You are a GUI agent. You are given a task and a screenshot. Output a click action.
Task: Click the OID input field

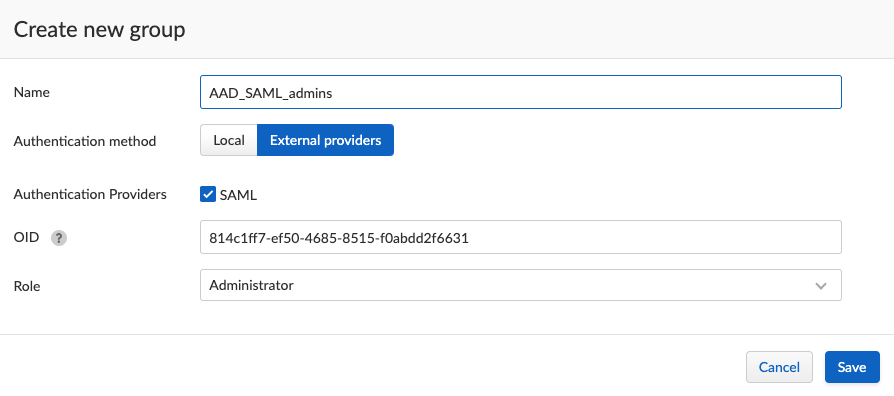tap(521, 237)
